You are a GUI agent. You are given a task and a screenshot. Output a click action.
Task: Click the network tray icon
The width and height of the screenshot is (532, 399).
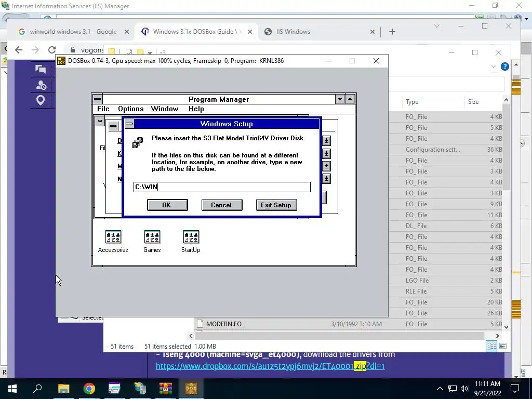(x=453, y=389)
